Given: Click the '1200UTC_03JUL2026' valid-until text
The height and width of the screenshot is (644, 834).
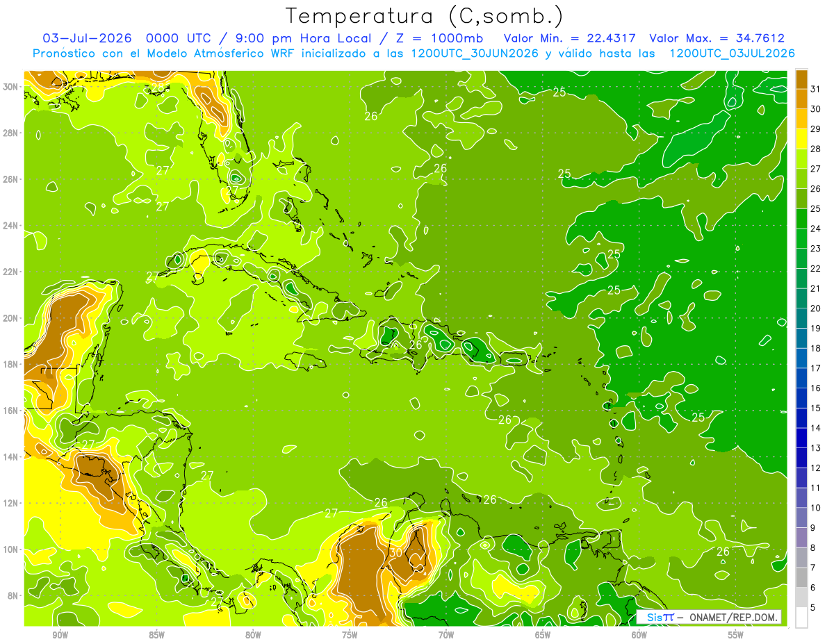Looking at the screenshot, I should [x=731, y=53].
